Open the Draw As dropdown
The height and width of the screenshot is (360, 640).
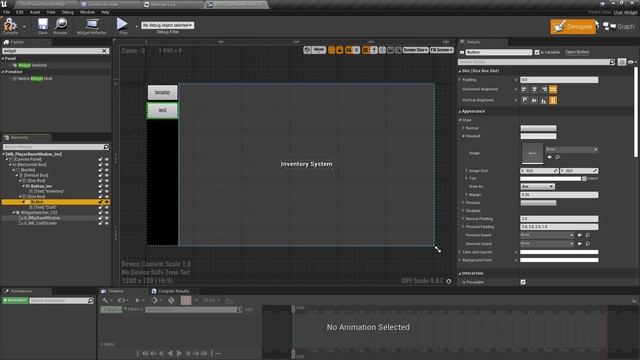click(538, 187)
